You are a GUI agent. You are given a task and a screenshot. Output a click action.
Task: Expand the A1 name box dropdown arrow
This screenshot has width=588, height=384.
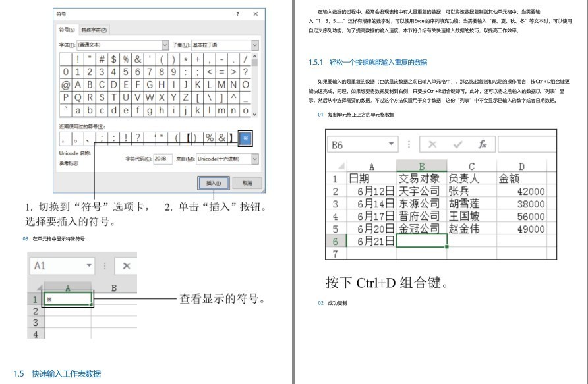tap(89, 265)
